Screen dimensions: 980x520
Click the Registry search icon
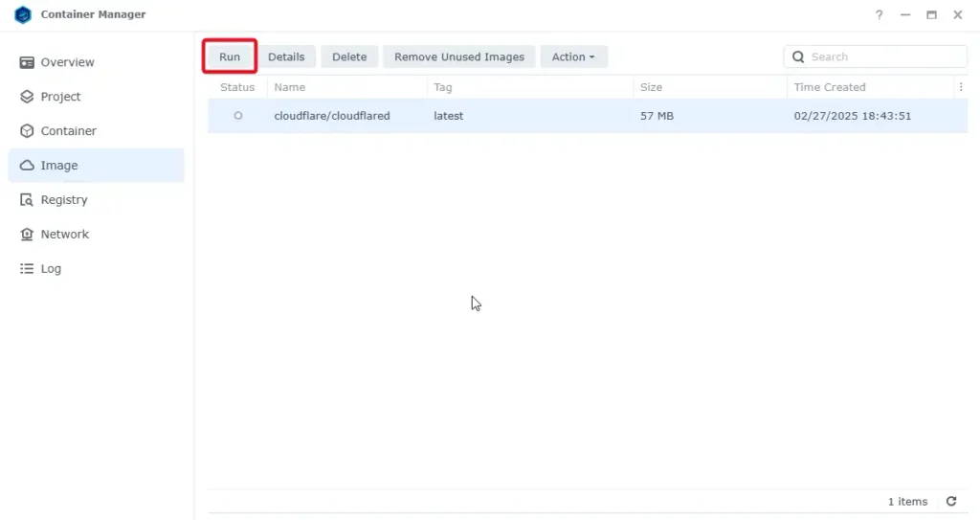27,200
